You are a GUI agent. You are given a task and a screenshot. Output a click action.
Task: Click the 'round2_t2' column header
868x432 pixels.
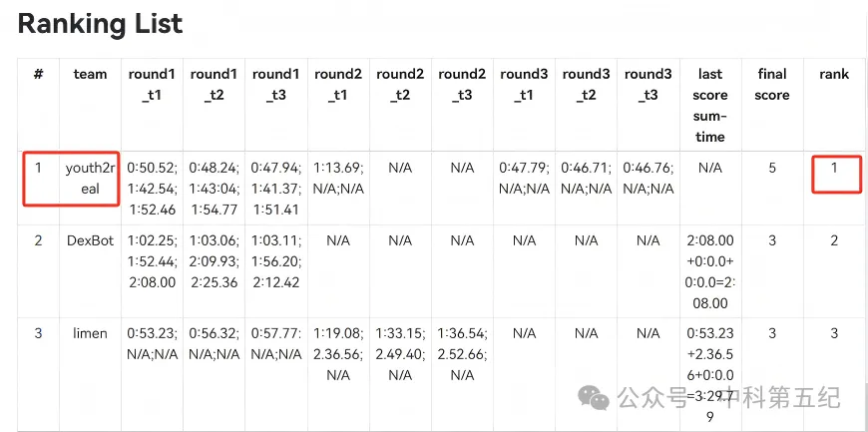(400, 85)
